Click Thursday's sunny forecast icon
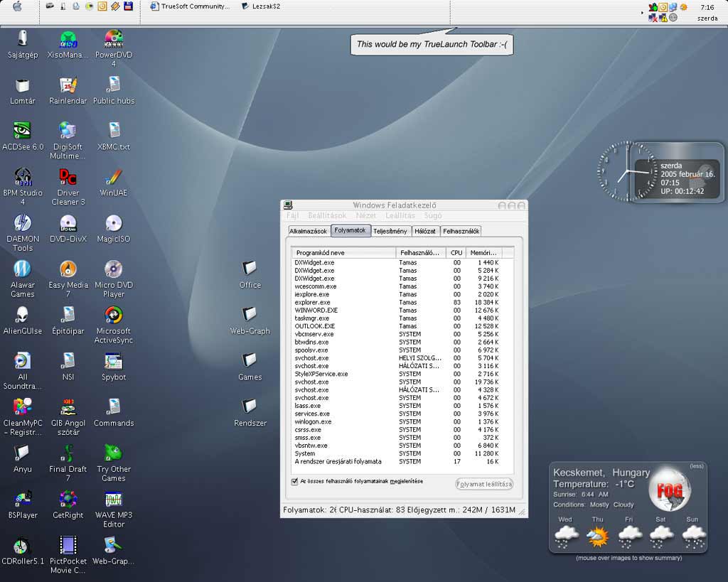The width and height of the screenshot is (728, 582). (x=597, y=537)
